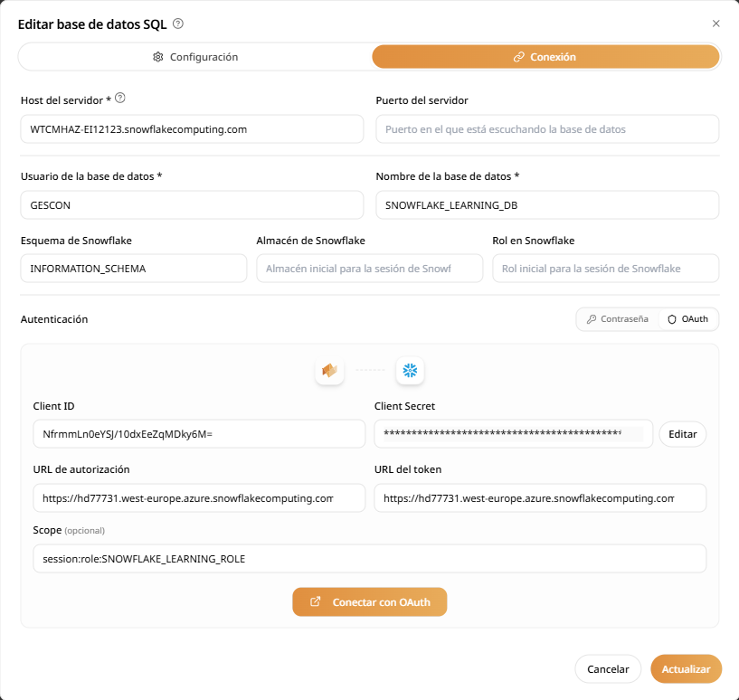Focus the Puerto del servidor field
The image size is (739, 700).
(546, 129)
